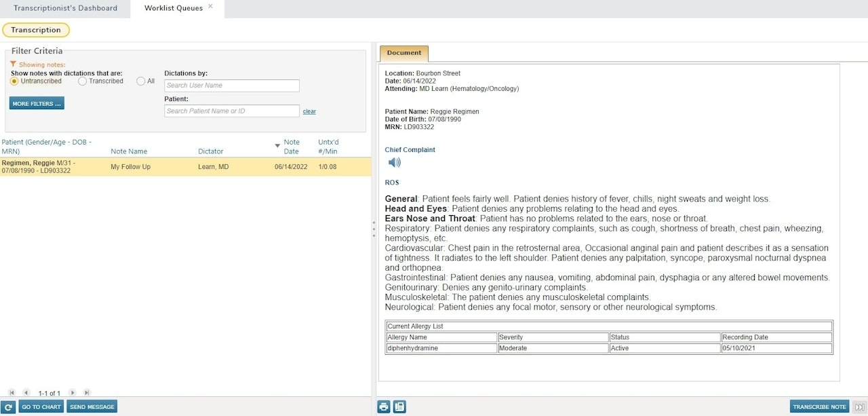Jump to the last page of worklist results
The height and width of the screenshot is (416, 868).
[x=85, y=392]
